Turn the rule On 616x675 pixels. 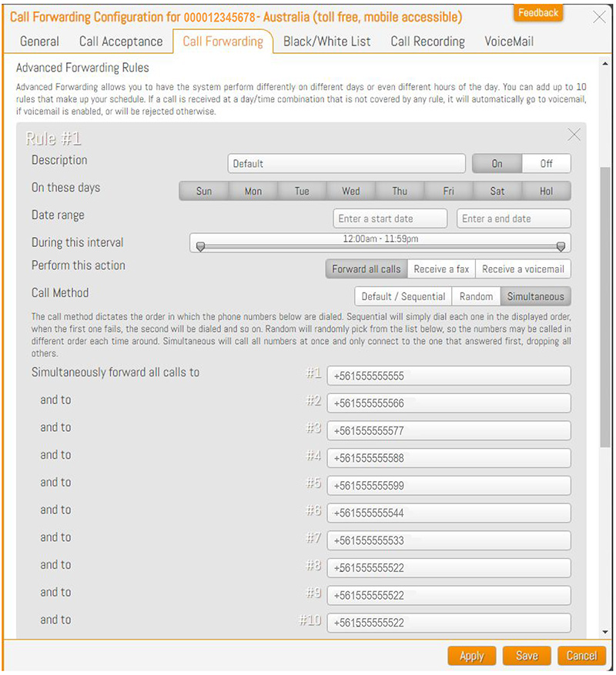coord(497,164)
